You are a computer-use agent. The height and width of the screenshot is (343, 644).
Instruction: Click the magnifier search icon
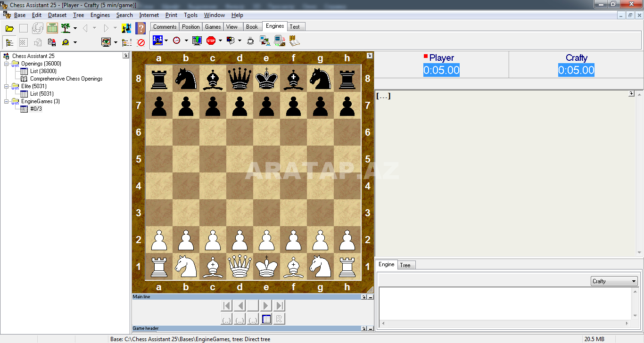(66, 42)
